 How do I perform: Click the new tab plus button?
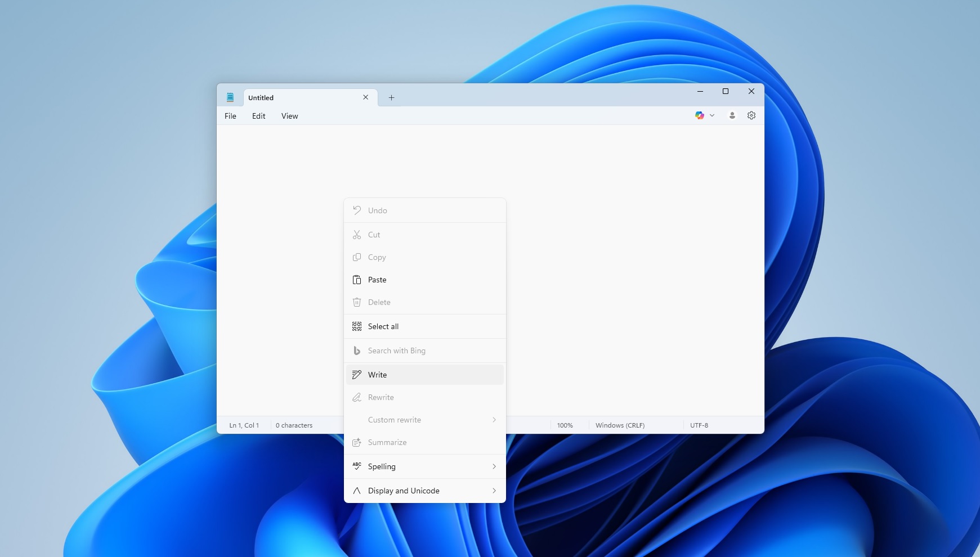coord(391,97)
